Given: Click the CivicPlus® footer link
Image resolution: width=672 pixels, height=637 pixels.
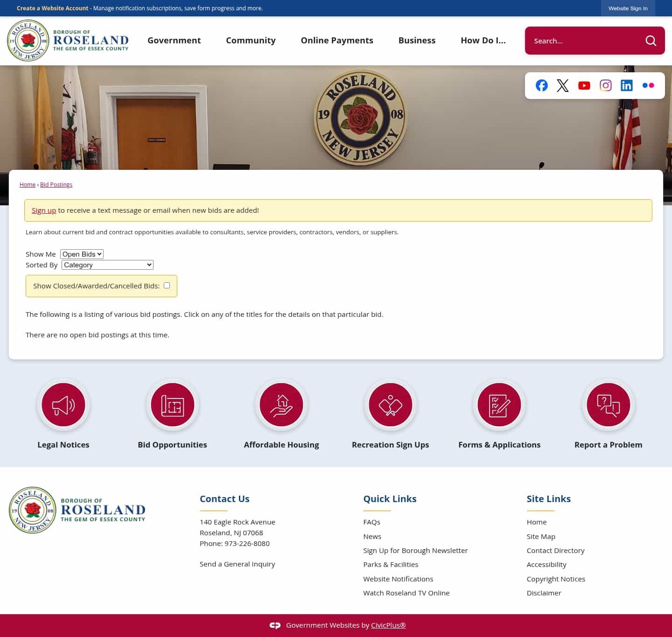Looking at the screenshot, I should pos(388,625).
